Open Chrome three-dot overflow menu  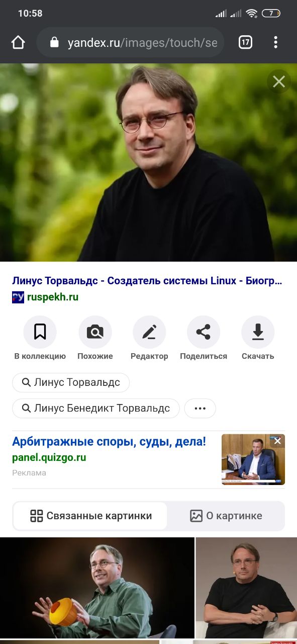click(275, 43)
